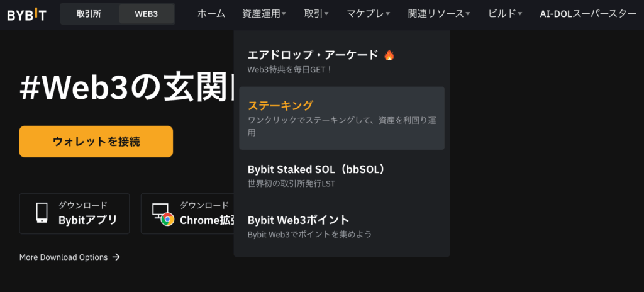
Task: Go to the ホーム menu item
Action: point(211,14)
